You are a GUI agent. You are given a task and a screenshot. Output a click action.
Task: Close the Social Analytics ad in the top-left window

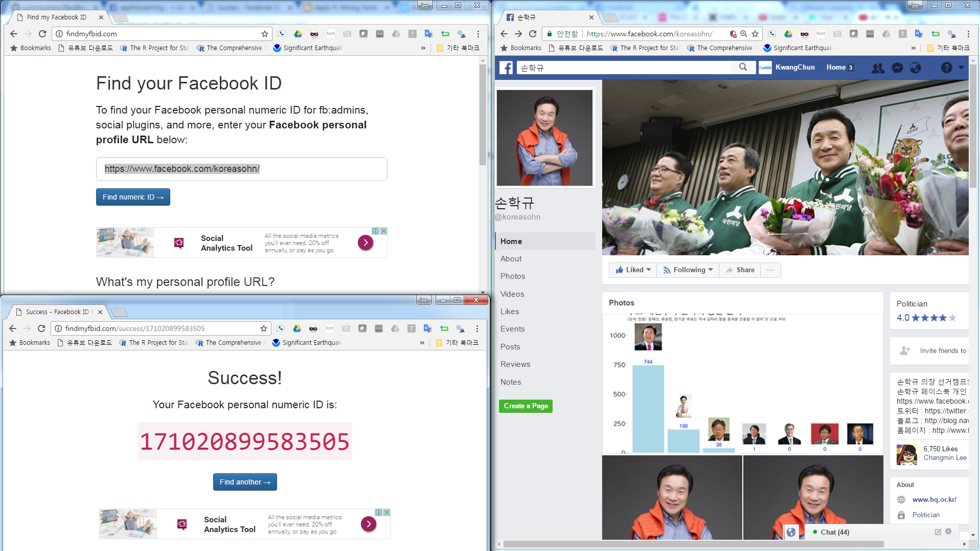click(383, 231)
